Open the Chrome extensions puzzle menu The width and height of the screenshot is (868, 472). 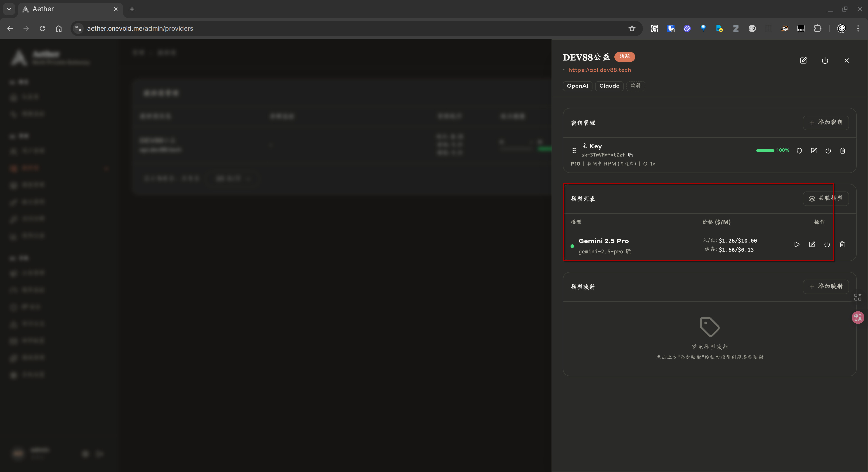(817, 29)
